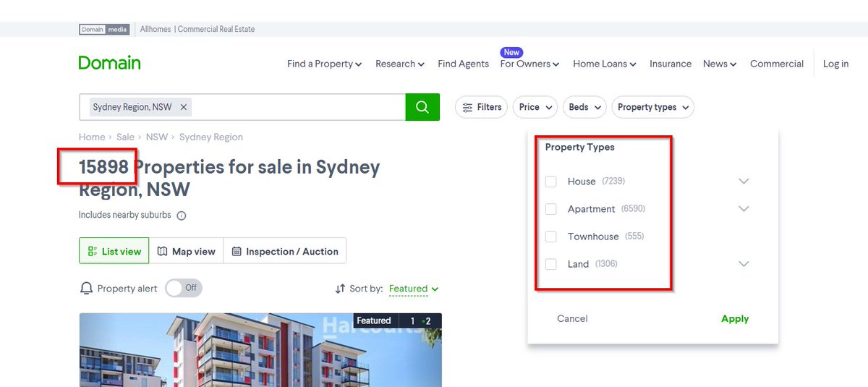Click the Townhouse label text
The image size is (868, 387).
click(593, 237)
